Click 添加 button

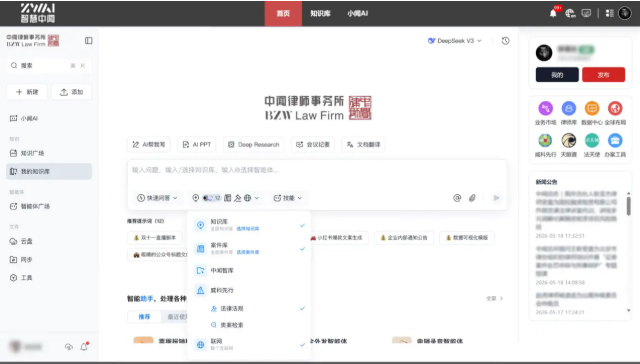click(x=71, y=92)
